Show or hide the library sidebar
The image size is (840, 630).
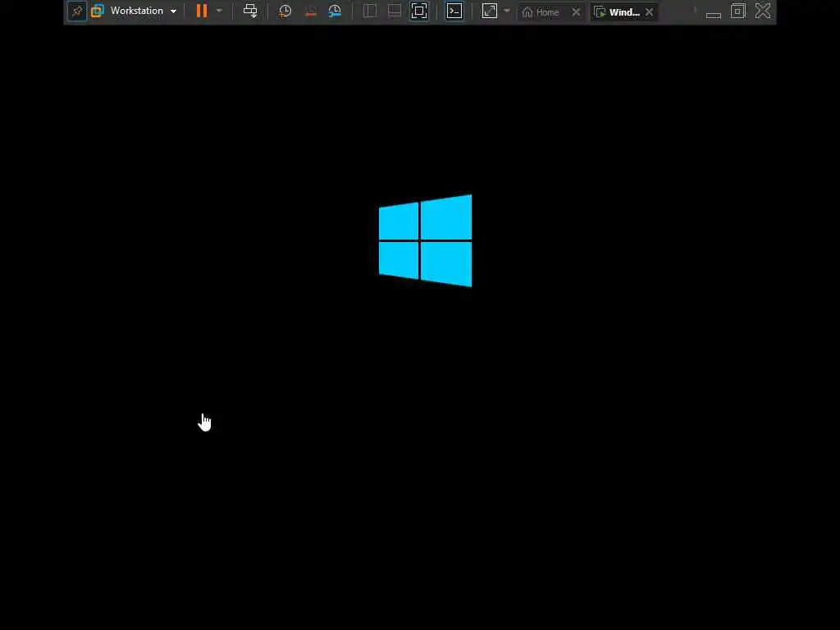pos(369,11)
